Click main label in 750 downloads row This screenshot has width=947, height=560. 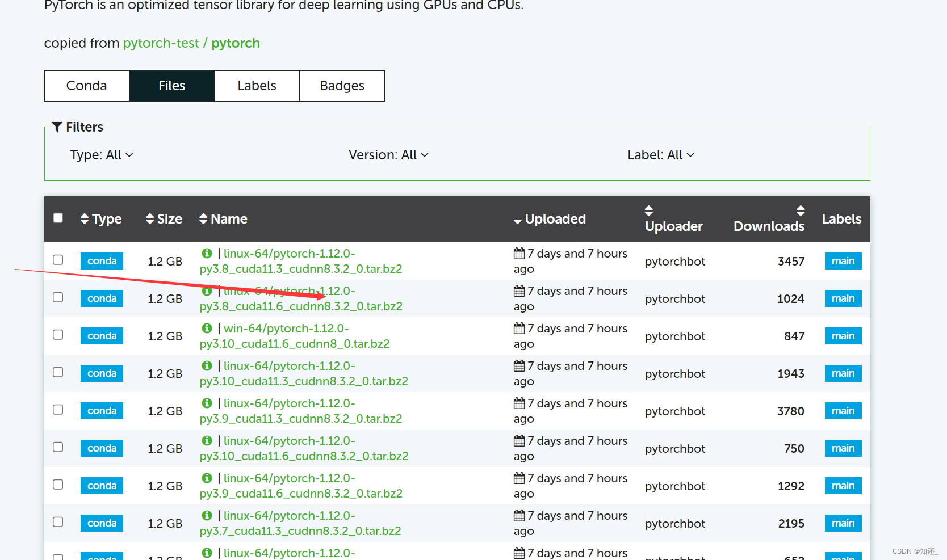click(x=843, y=448)
